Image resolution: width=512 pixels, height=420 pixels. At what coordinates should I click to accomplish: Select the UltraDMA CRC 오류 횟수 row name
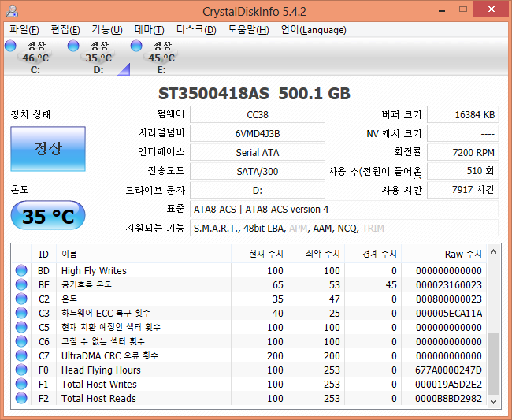(x=109, y=355)
